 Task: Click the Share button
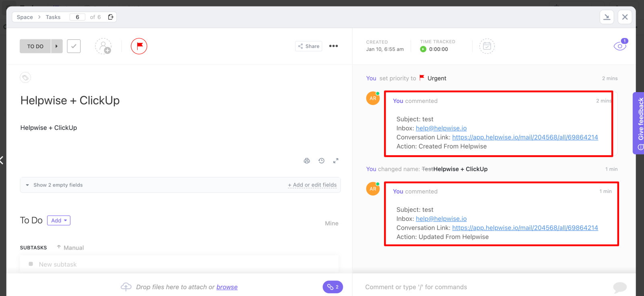(x=308, y=46)
